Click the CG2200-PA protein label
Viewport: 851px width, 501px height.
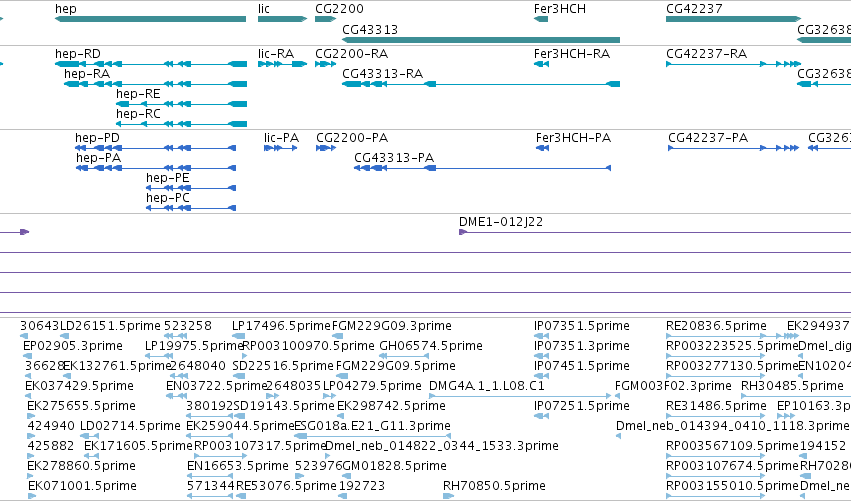click(x=352, y=138)
